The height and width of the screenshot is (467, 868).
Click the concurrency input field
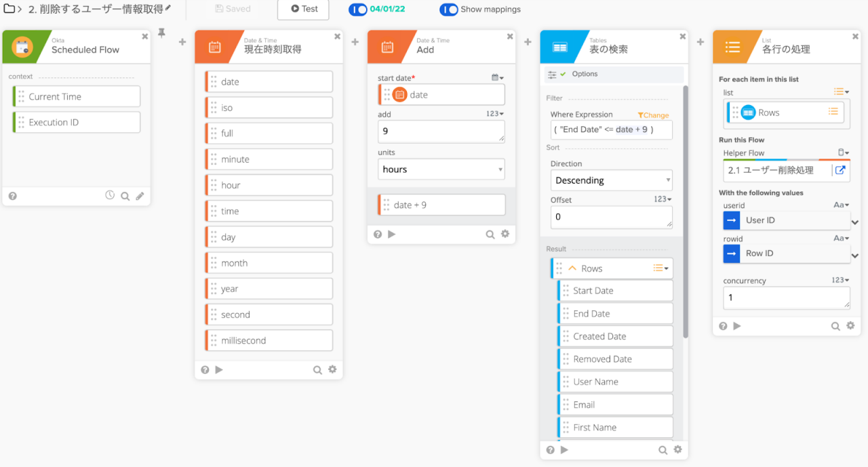click(x=786, y=298)
